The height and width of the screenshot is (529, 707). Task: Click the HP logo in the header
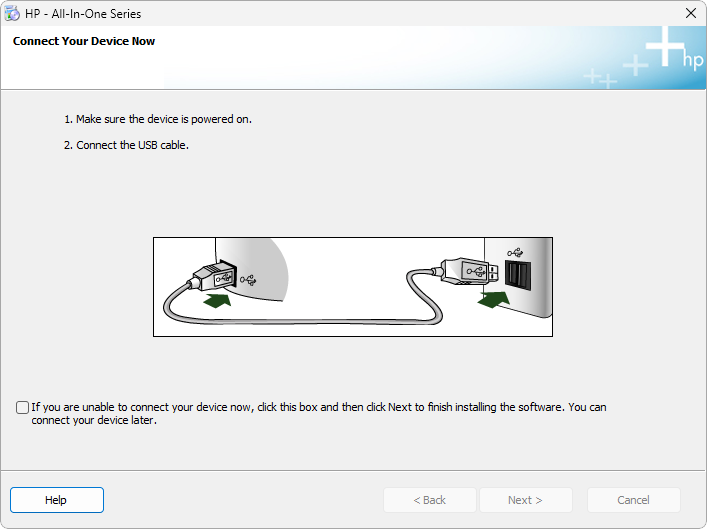point(693,60)
